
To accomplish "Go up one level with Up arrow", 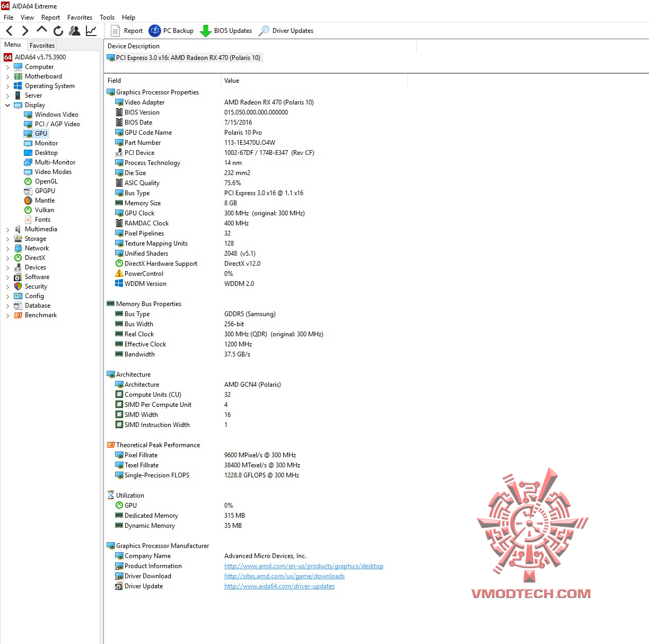I will (x=42, y=30).
